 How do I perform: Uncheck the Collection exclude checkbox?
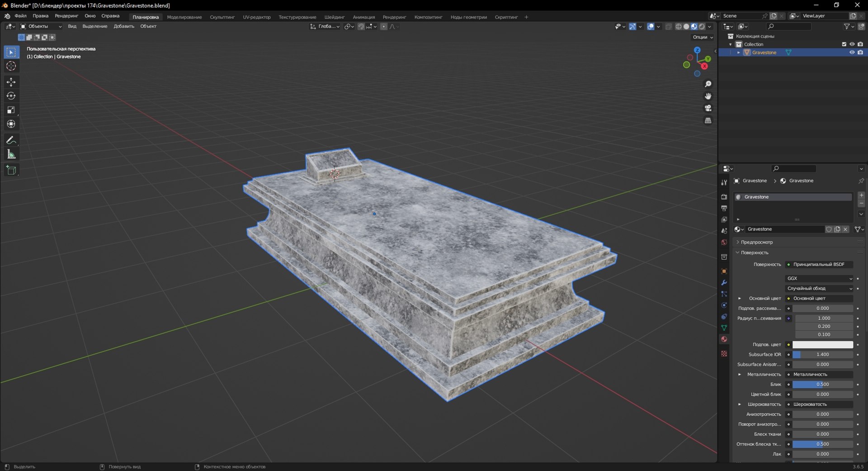844,44
